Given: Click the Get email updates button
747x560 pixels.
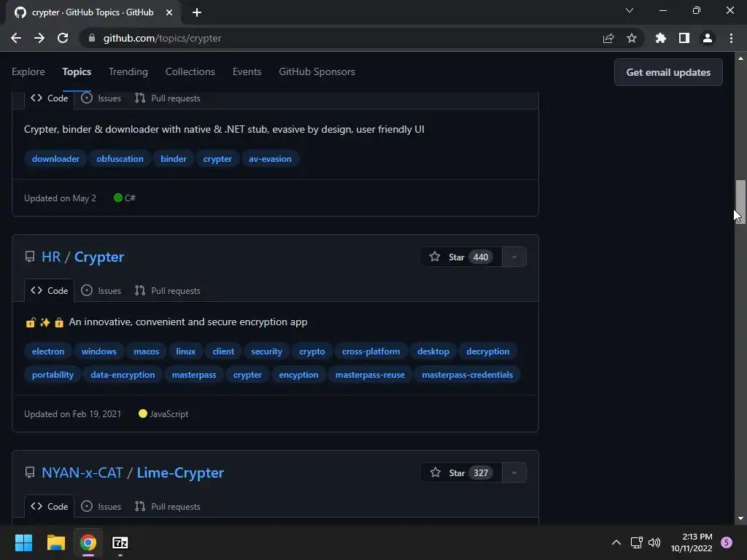Looking at the screenshot, I should (x=668, y=72).
